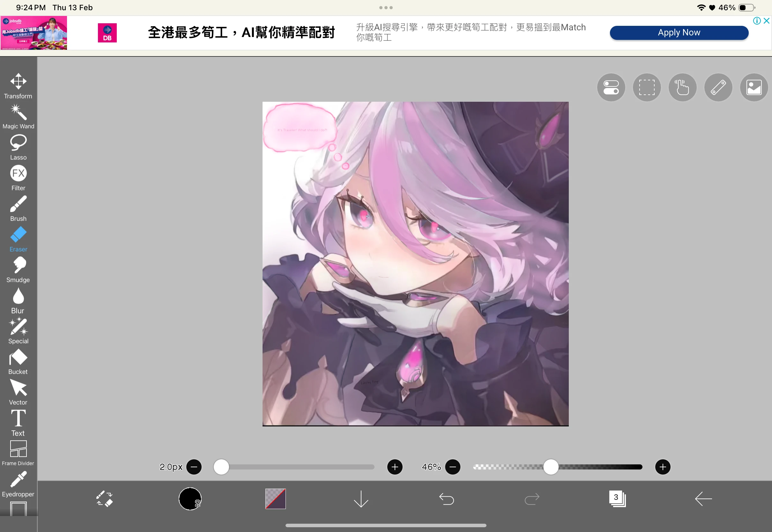Select the Smudge tool
The width and height of the screenshot is (772, 532).
[18, 269]
